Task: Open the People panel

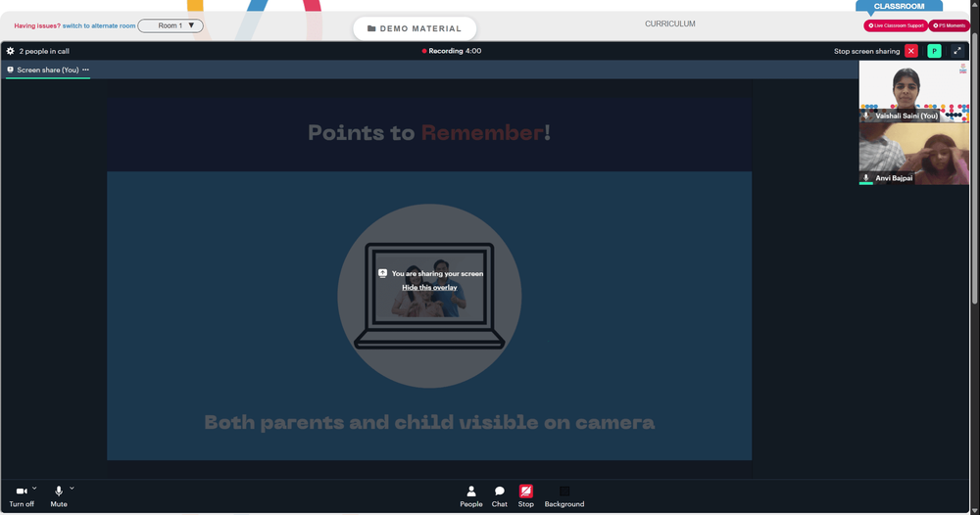Action: (x=471, y=496)
